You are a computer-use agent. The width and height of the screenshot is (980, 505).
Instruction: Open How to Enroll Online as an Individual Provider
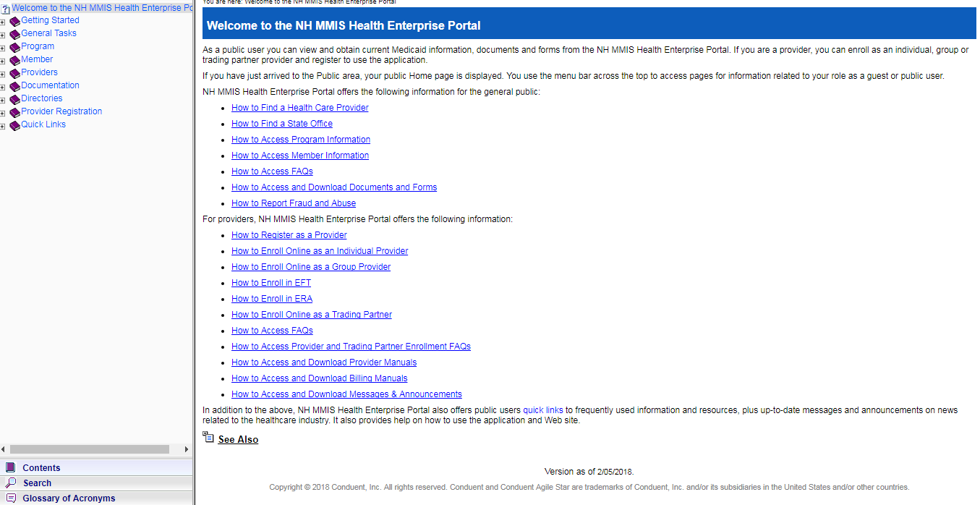coord(320,251)
